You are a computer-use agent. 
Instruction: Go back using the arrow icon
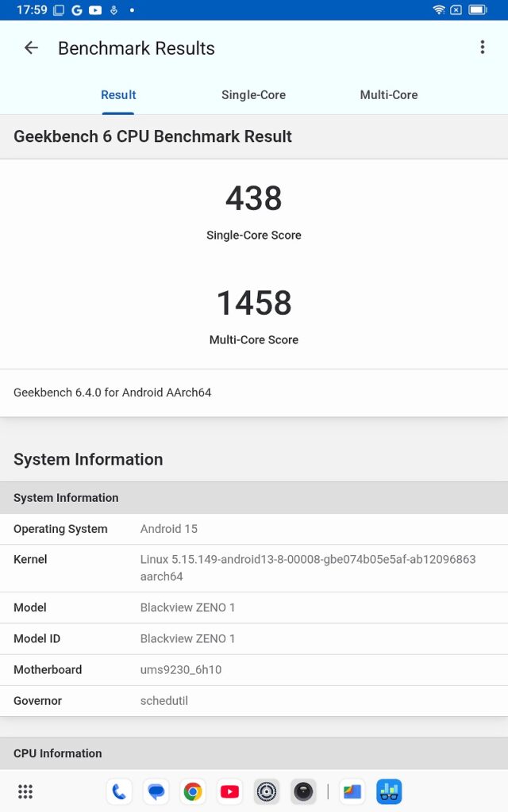point(31,48)
